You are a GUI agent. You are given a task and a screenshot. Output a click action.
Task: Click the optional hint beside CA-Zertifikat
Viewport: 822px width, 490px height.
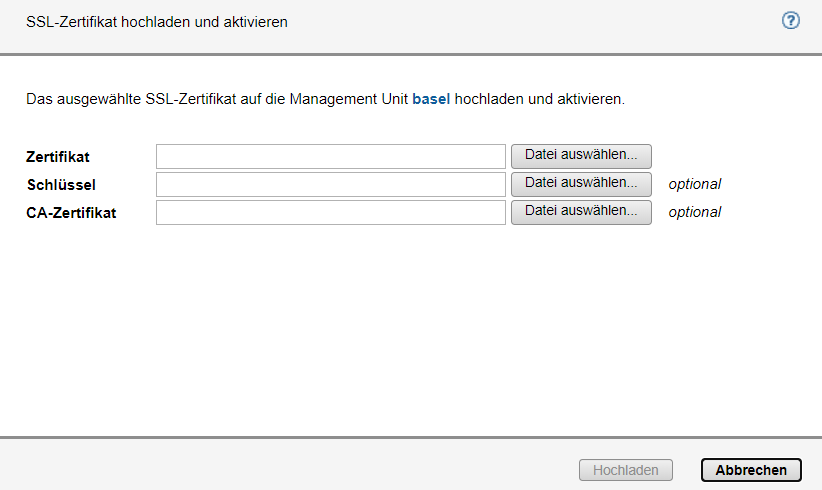click(x=694, y=212)
